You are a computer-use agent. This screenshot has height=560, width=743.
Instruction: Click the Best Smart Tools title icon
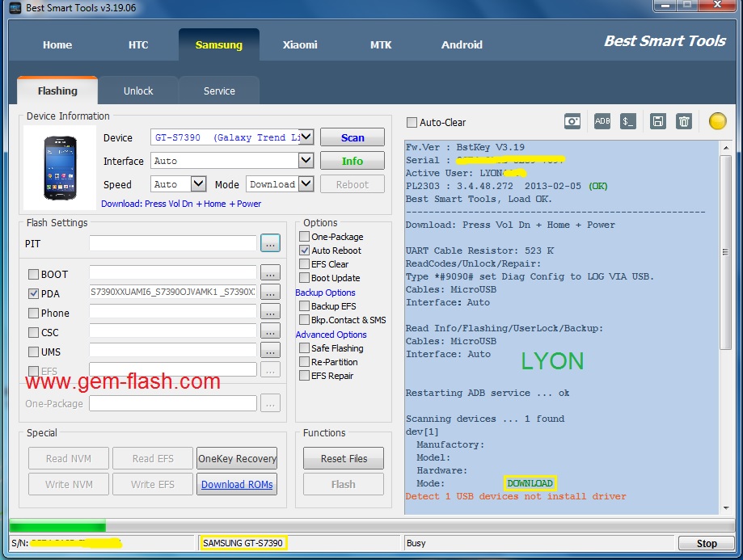15,7
